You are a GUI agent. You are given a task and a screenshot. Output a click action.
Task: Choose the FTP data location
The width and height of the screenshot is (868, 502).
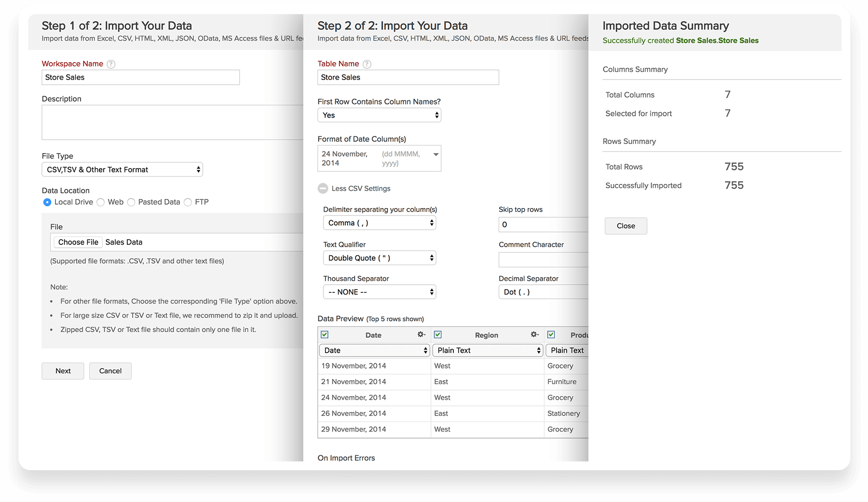[188, 202]
